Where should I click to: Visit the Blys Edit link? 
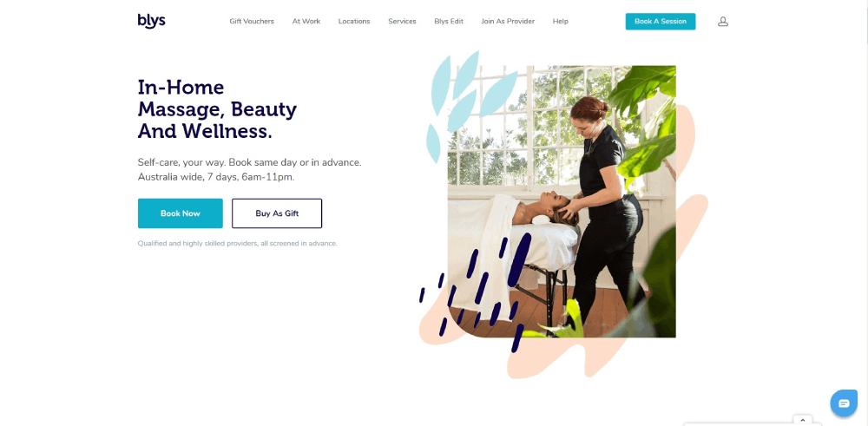449,22
